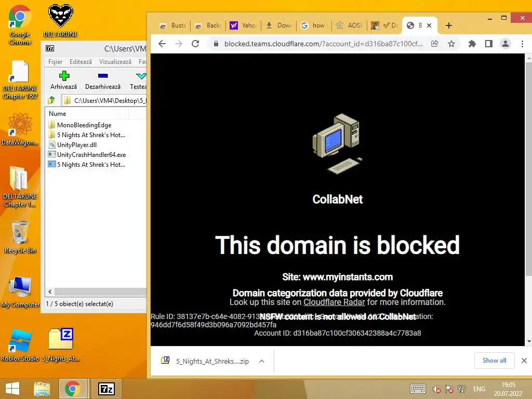Screen dimensions: 532x399
Task: Reload the blocked page
Action: coord(195,44)
